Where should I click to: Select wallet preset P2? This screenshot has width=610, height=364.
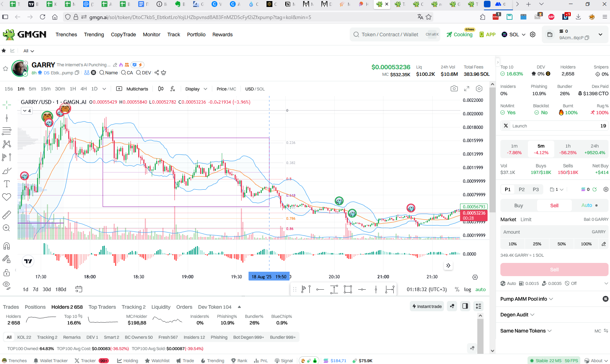pyautogui.click(x=522, y=189)
